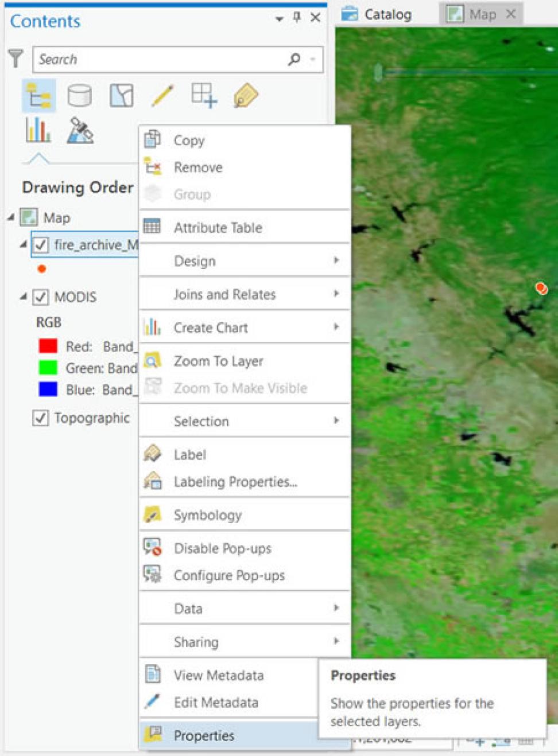Click the Remove layer icon
The width and height of the screenshot is (558, 756).
pyautogui.click(x=152, y=166)
